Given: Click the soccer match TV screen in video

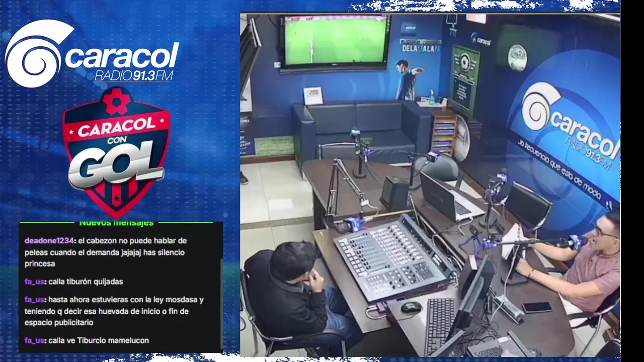Looking at the screenshot, I should tap(336, 42).
